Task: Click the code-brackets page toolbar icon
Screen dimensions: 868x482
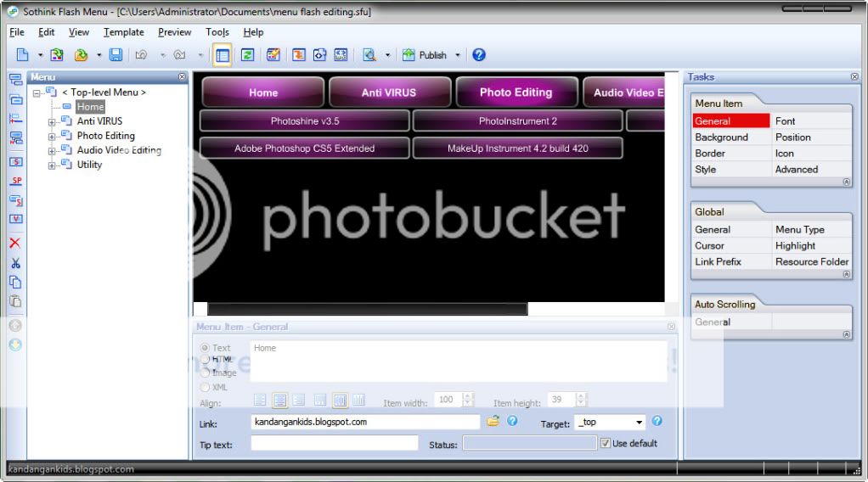Action: click(320, 55)
